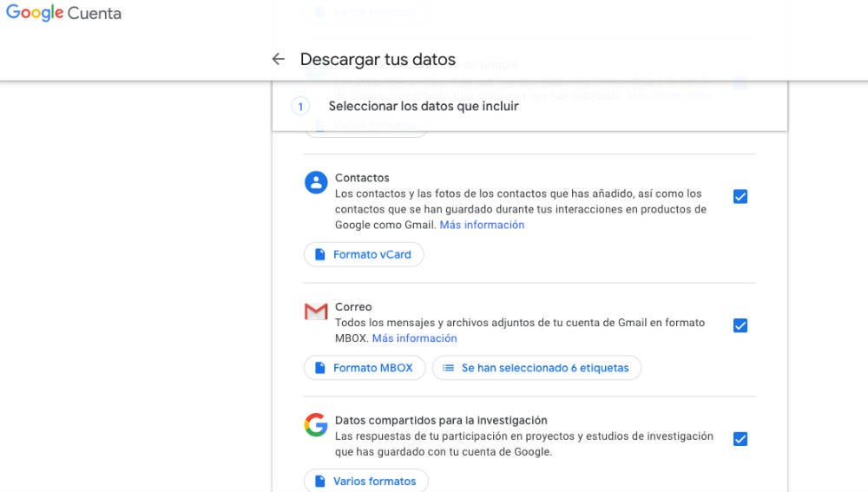
Task: Open Se han seleccionado 6 etiquetas
Action: click(536, 368)
